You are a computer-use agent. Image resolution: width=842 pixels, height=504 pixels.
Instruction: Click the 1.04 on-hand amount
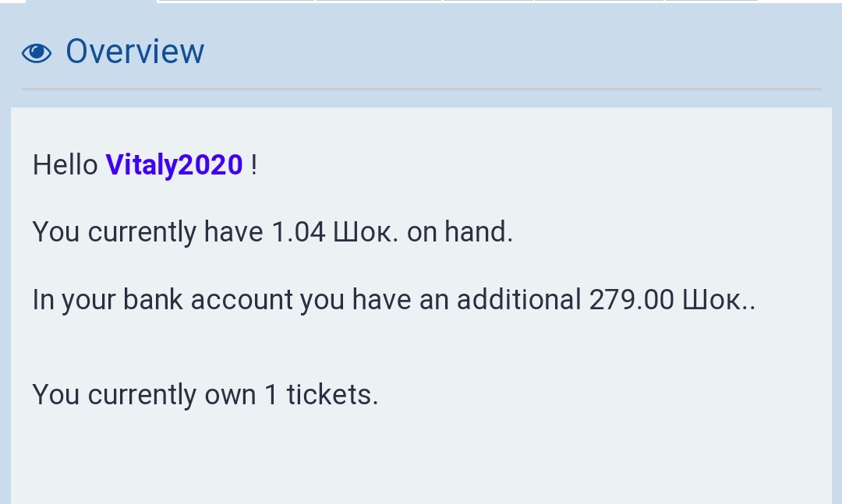(298, 232)
